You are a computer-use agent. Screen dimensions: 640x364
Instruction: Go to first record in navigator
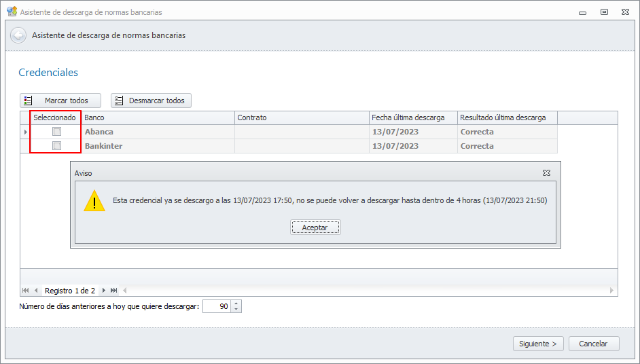(25, 291)
